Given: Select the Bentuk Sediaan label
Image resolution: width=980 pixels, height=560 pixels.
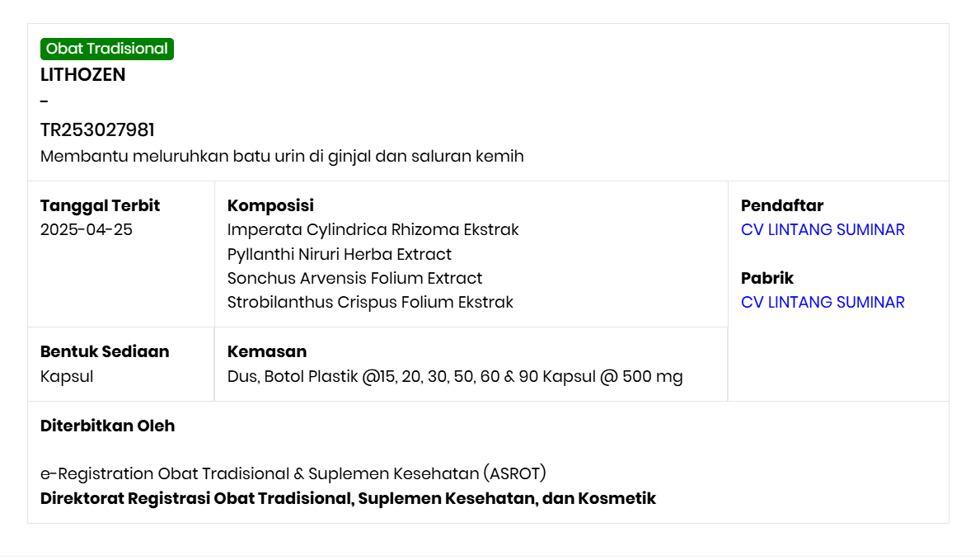Looking at the screenshot, I should 104,351.
